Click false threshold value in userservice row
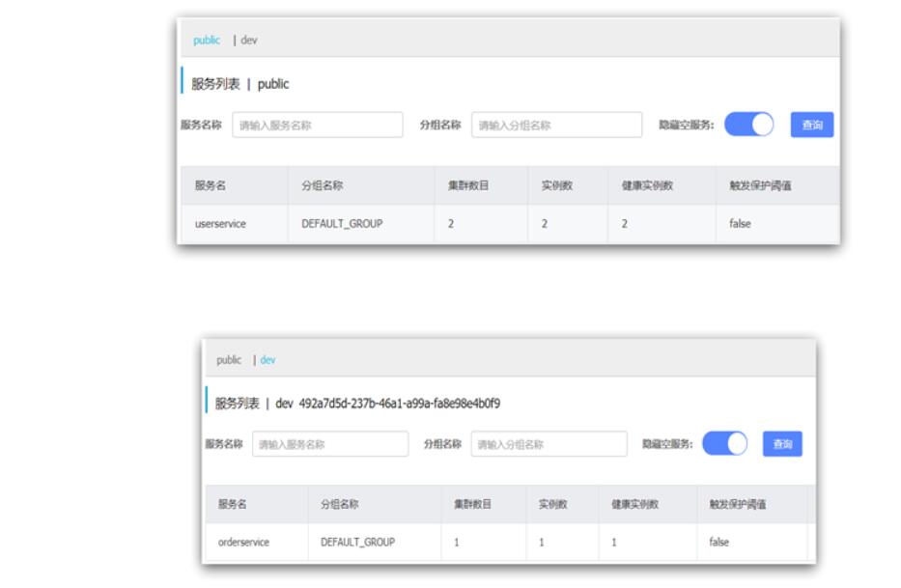Screen dimensions: 901x588 (740, 224)
